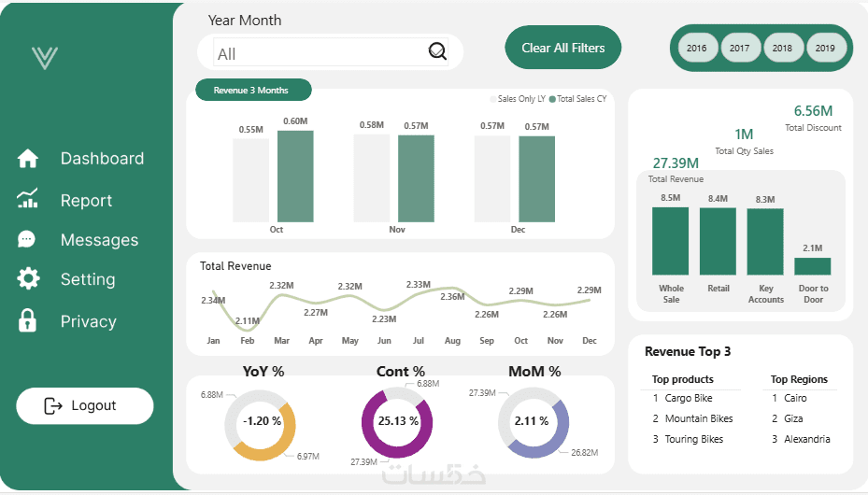This screenshot has height=495, width=868.
Task: Click the Dec 2.29M point label
Action: click(x=589, y=290)
